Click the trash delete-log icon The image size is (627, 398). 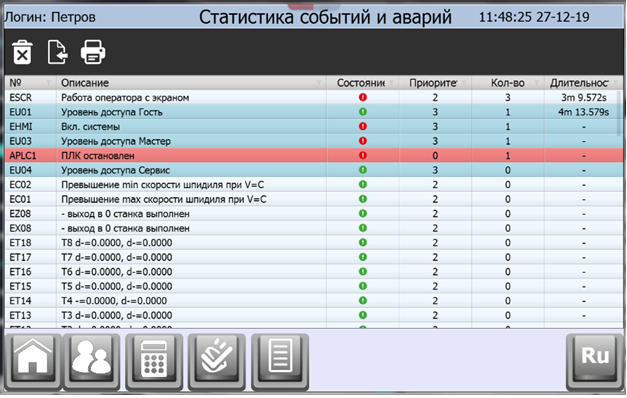(22, 52)
